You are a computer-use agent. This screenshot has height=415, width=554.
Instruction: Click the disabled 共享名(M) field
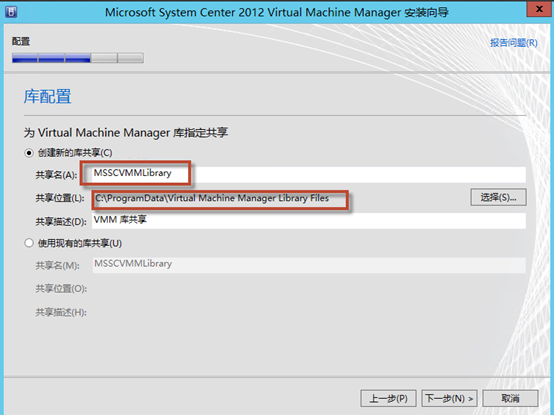coord(309,265)
